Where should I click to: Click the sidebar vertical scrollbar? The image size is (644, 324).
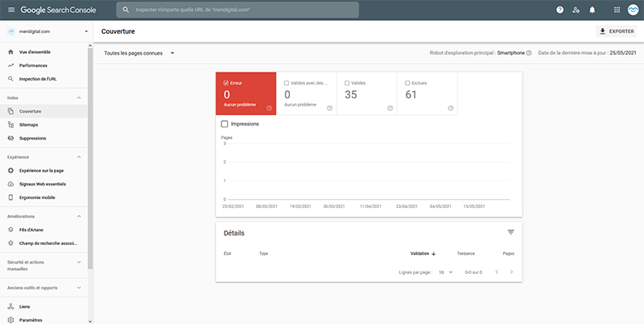pyautogui.click(x=91, y=161)
